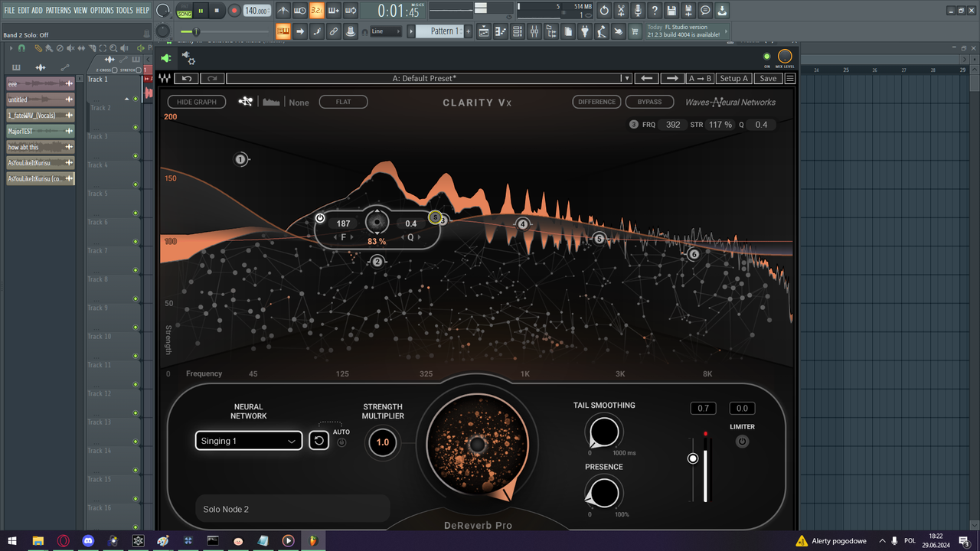
Task: Click the Strength Multiplier 1.0 knob
Action: (x=383, y=442)
